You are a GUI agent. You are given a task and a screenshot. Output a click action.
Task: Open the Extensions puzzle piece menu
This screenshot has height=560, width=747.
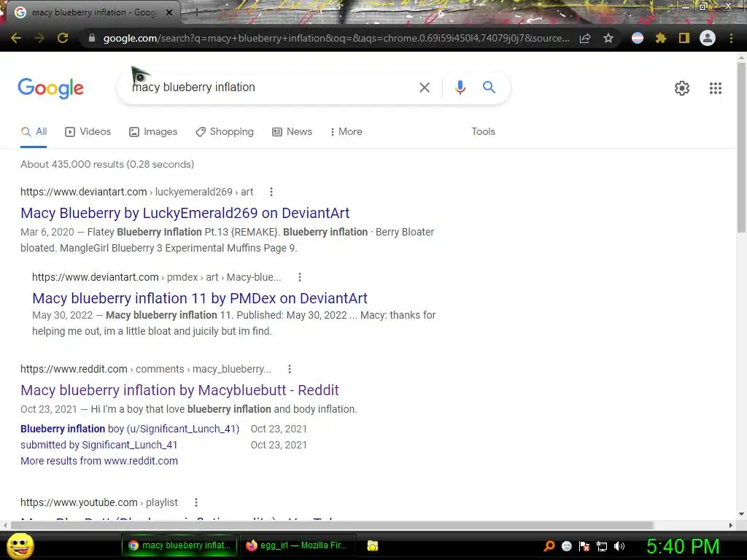click(661, 38)
